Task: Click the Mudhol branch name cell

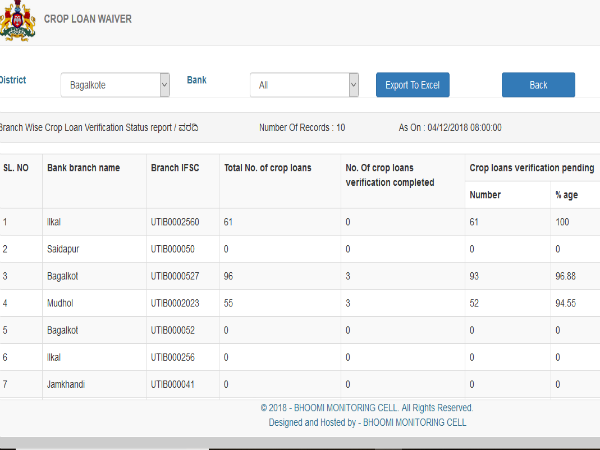Action: point(64,302)
